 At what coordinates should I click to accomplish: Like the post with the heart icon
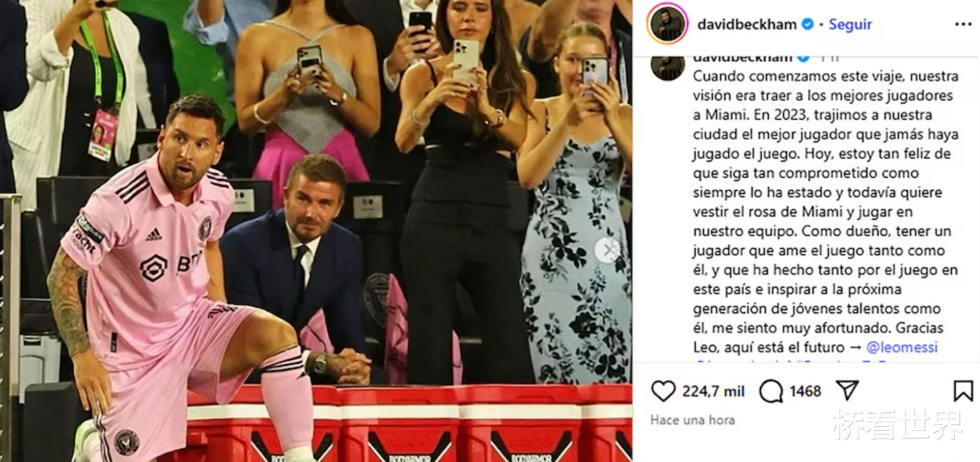[x=663, y=391]
